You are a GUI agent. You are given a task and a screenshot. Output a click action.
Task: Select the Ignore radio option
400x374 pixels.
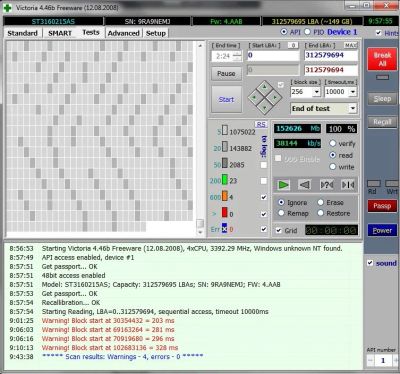coord(281,202)
